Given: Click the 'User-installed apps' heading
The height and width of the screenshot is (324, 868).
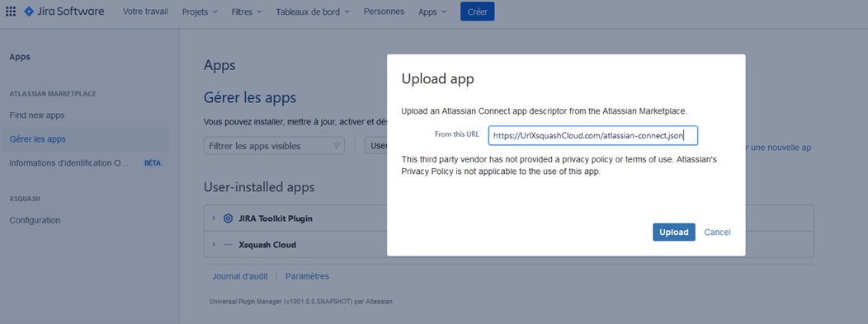Looking at the screenshot, I should (x=259, y=187).
